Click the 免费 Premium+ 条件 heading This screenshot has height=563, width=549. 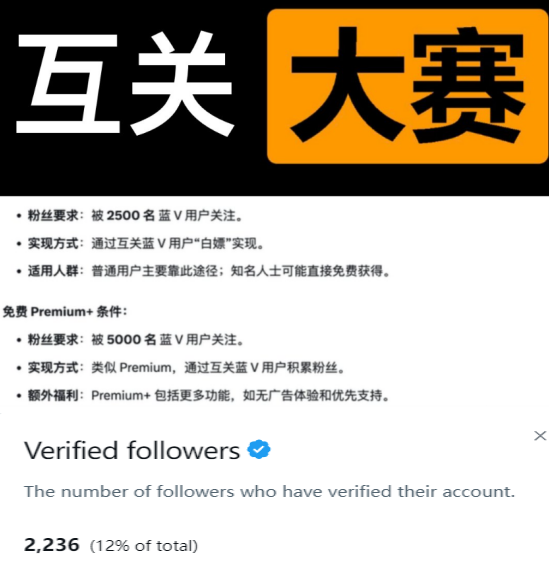point(65,312)
